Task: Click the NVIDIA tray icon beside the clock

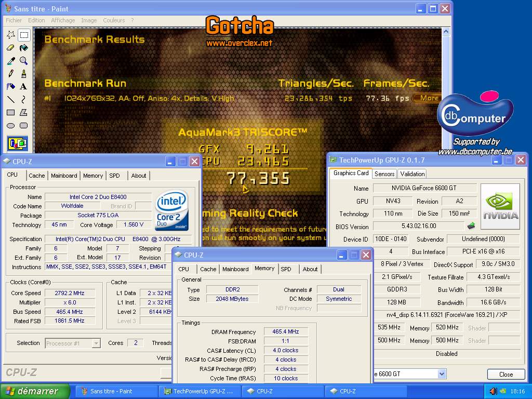Action: point(503,391)
